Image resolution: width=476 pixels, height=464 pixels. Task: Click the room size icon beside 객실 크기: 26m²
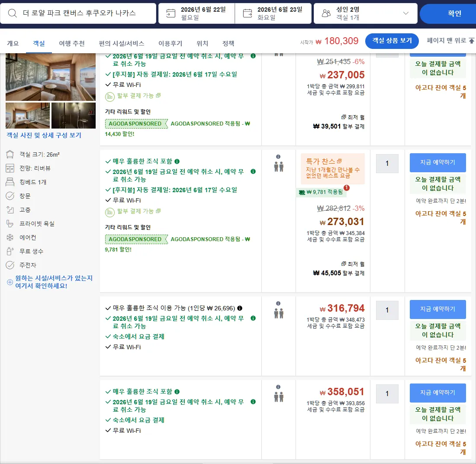[10, 155]
